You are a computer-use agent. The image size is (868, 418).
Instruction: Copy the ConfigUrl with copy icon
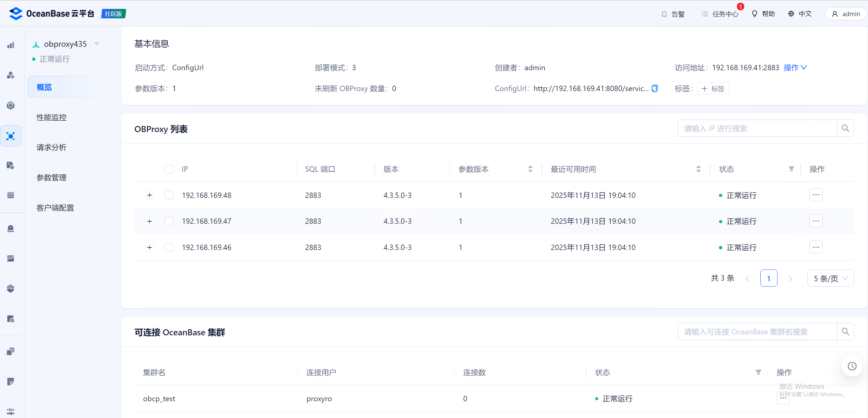point(654,88)
